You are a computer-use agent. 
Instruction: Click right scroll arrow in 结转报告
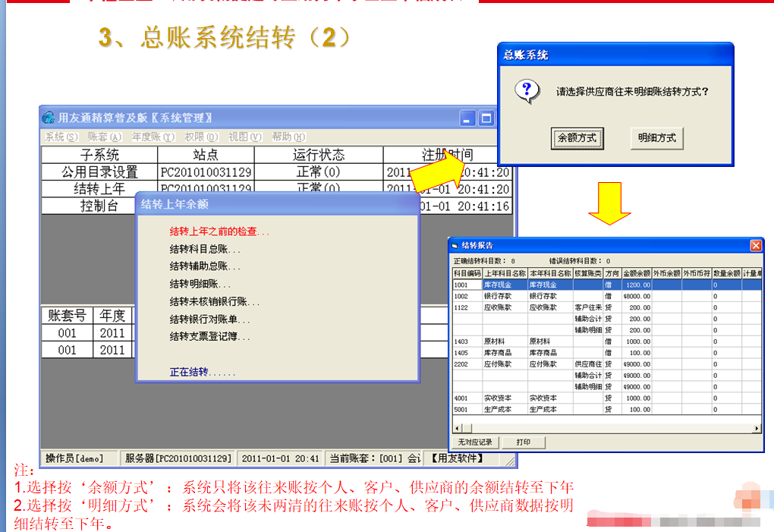[757, 428]
